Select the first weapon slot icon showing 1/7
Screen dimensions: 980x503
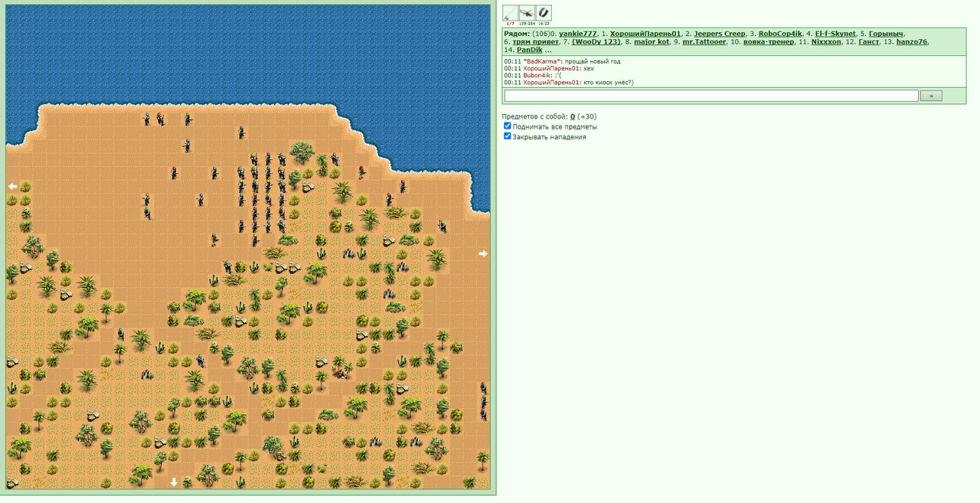[510, 12]
